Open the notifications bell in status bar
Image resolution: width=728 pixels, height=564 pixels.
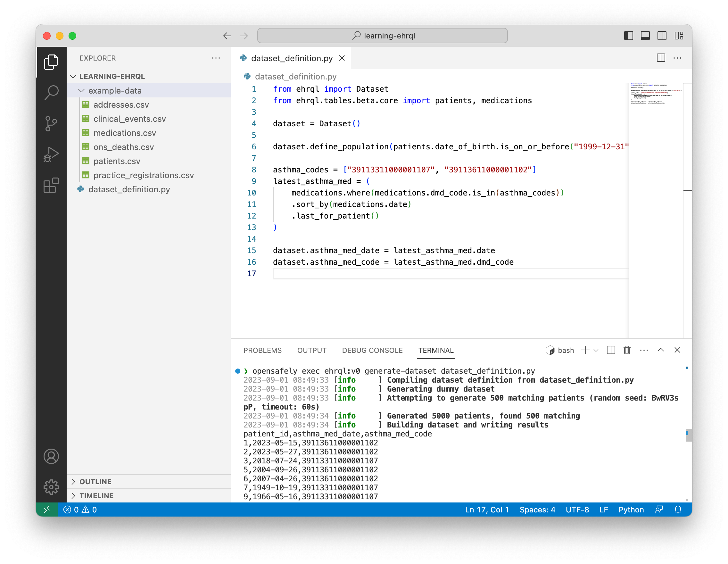(x=678, y=510)
